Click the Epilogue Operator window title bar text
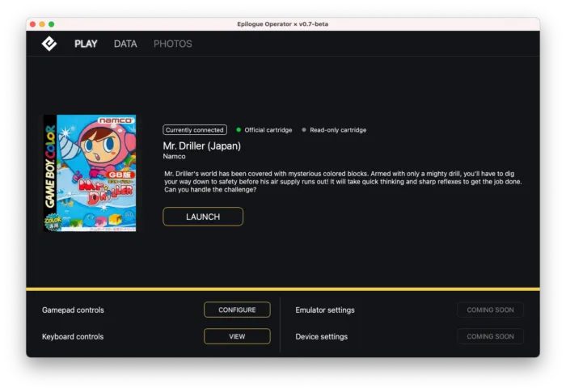 tap(283, 24)
